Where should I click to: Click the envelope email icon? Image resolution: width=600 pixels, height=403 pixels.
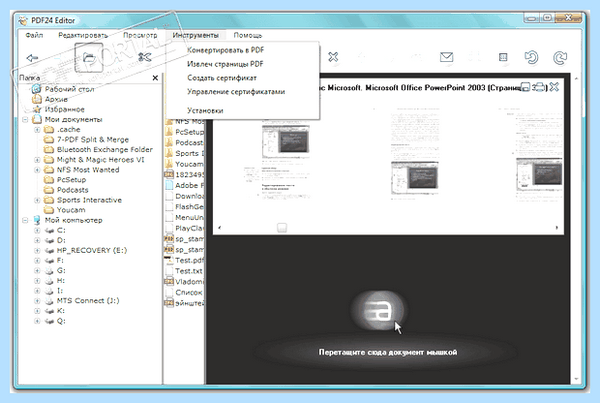coord(447,57)
